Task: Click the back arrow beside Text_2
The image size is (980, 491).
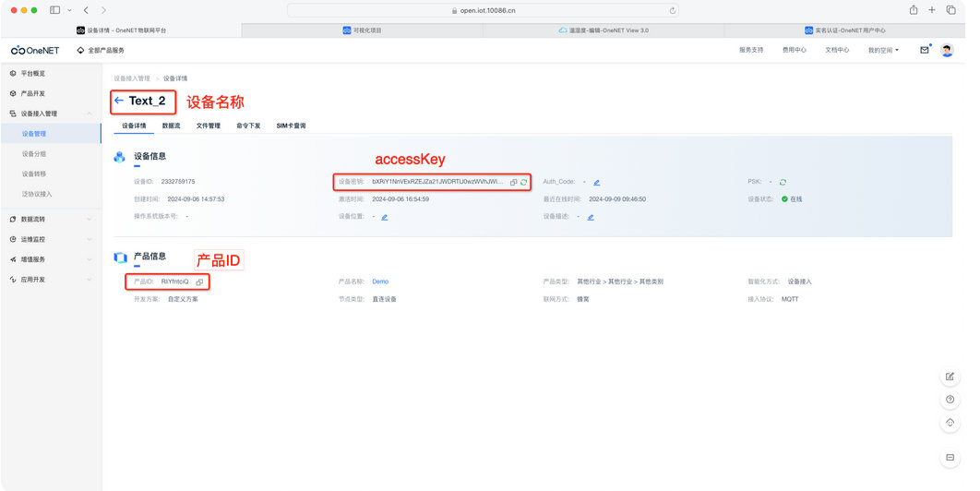Action: click(118, 101)
